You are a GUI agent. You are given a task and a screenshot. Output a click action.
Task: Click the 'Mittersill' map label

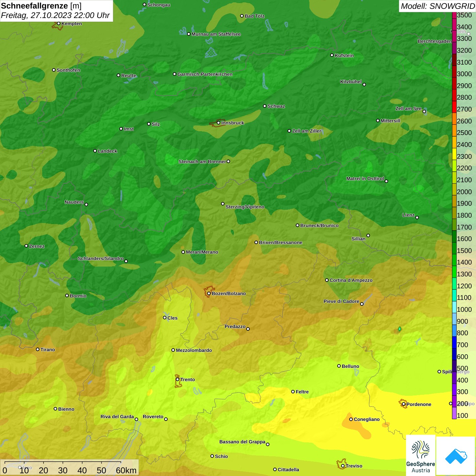coord(390,121)
